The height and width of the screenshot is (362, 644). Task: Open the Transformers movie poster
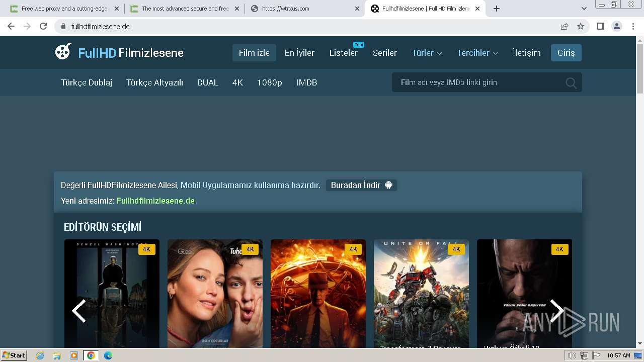pos(421,294)
